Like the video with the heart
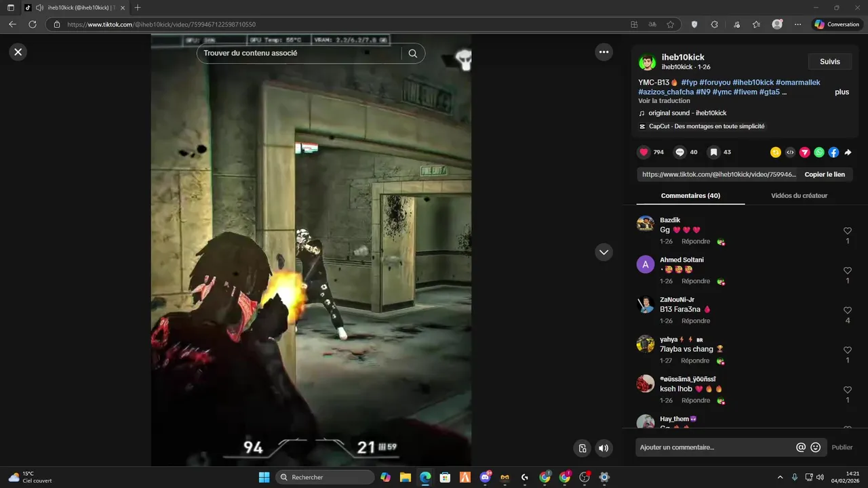This screenshot has height=488, width=868. point(644,152)
